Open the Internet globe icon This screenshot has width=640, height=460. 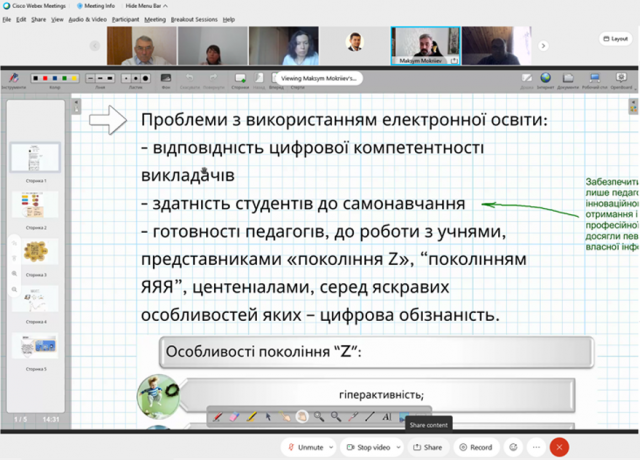pyautogui.click(x=545, y=78)
